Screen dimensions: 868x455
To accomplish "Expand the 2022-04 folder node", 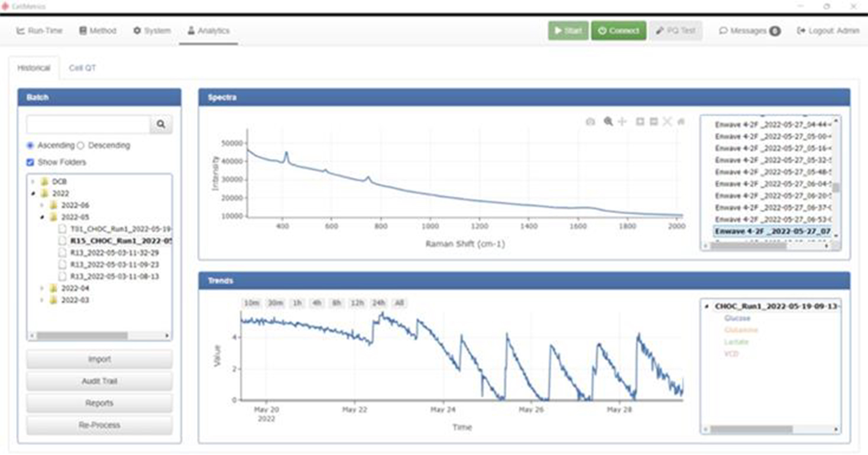I will [x=42, y=288].
